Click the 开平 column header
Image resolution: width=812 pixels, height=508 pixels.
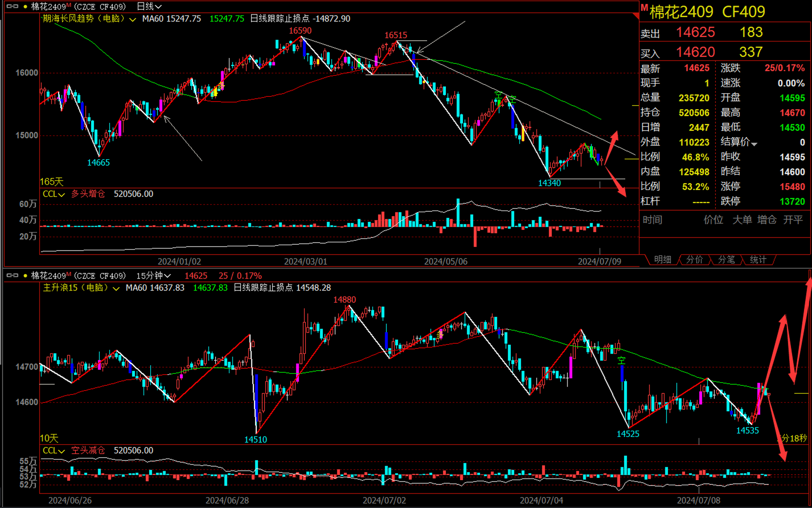[x=793, y=220]
